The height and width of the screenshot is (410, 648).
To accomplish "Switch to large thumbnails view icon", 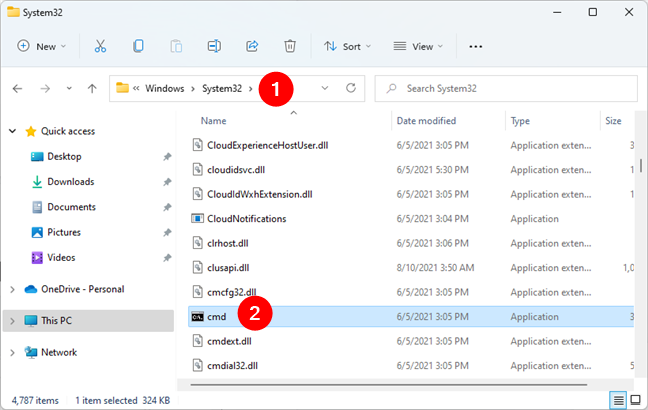I will pyautogui.click(x=635, y=400).
